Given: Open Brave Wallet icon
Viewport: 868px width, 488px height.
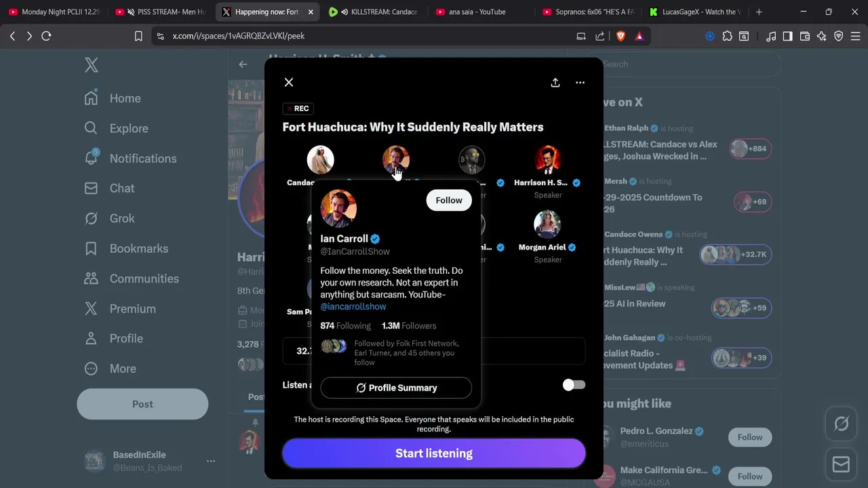Looking at the screenshot, I should point(804,36).
